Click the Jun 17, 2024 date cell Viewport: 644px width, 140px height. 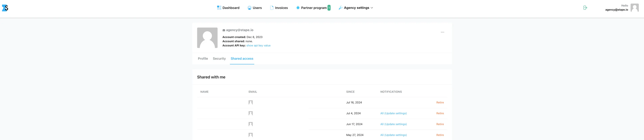pos(354,124)
